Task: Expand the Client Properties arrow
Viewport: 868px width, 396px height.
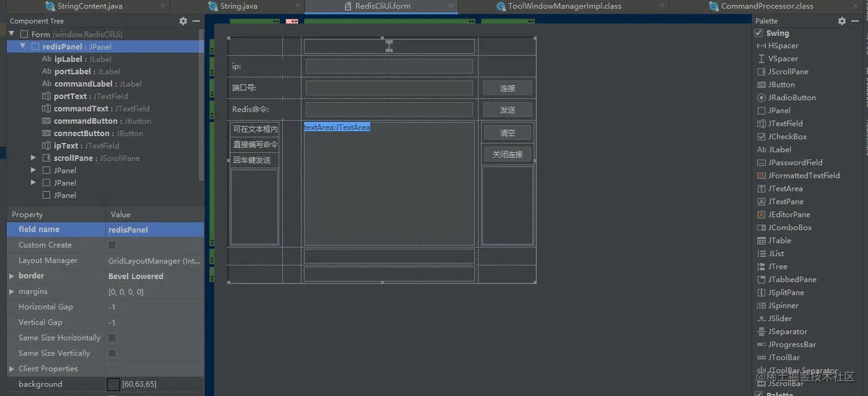Action: point(11,369)
